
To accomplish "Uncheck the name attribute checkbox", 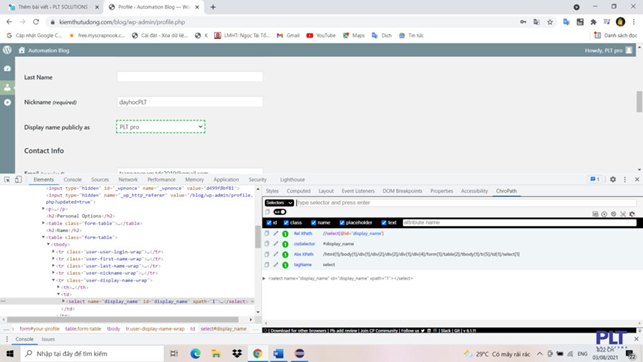I will tap(314, 223).
